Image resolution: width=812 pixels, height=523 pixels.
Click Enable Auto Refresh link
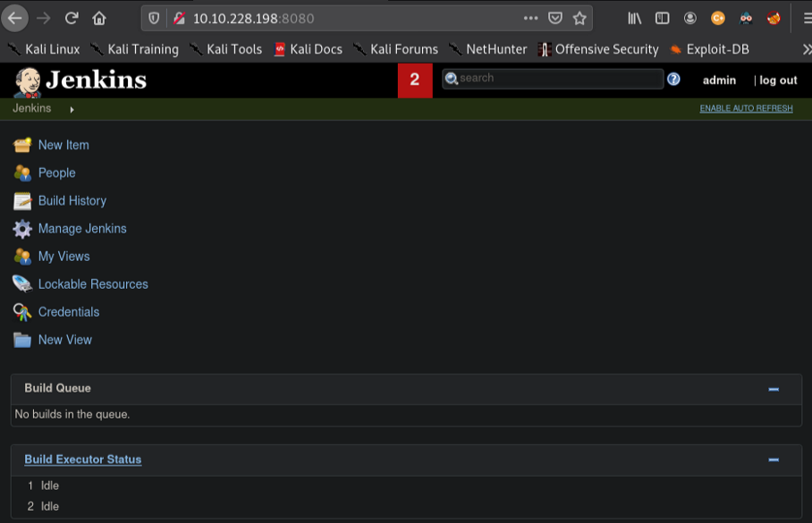(746, 108)
